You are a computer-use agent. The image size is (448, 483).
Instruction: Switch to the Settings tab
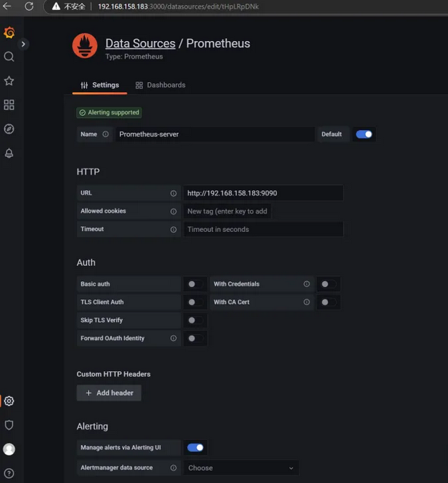[100, 85]
